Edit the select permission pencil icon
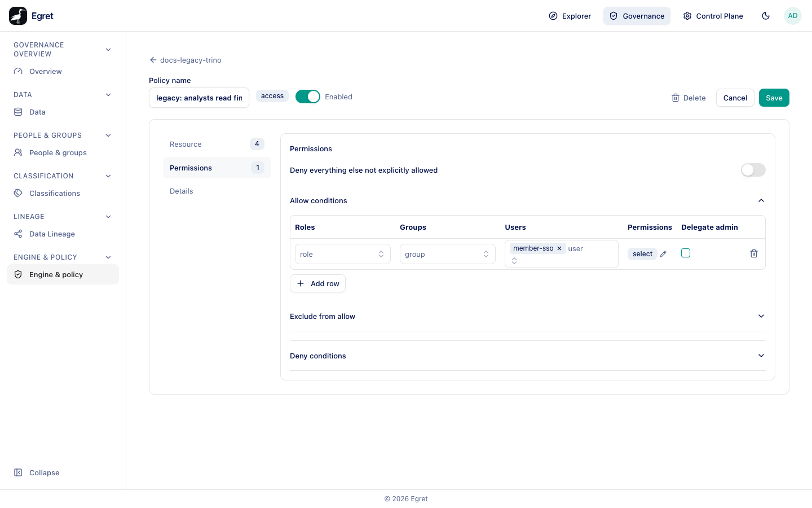The image size is (812, 508). coord(663,254)
